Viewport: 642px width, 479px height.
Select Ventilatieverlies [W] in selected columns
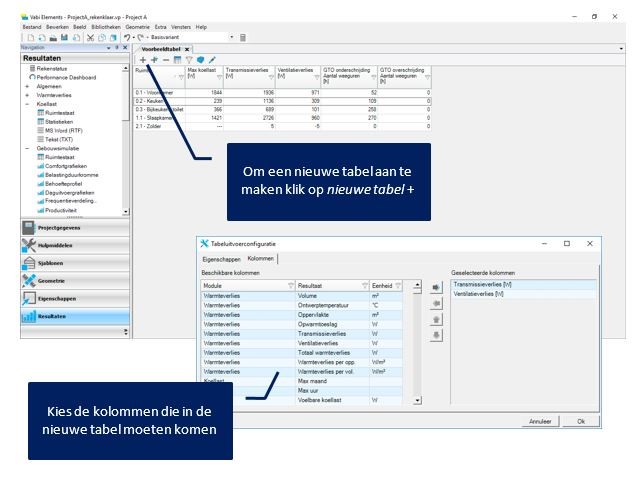tap(478, 295)
